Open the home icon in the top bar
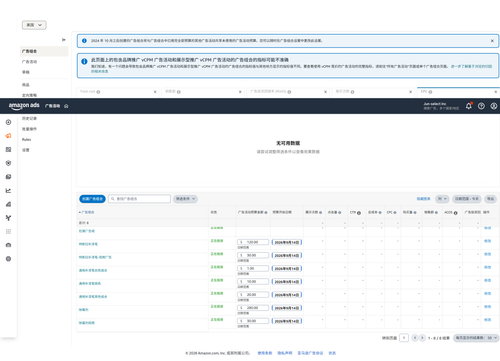Screen dimensions: 500x361 [x=66, y=106]
